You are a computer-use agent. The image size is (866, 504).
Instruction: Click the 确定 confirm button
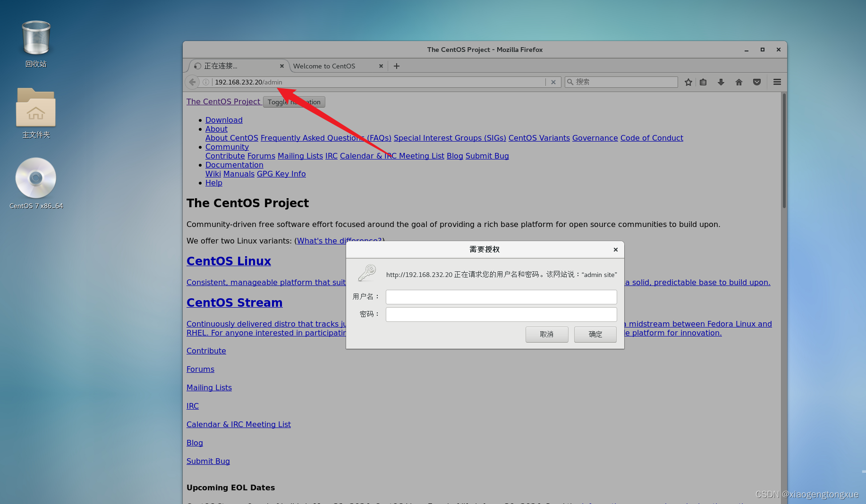595,334
